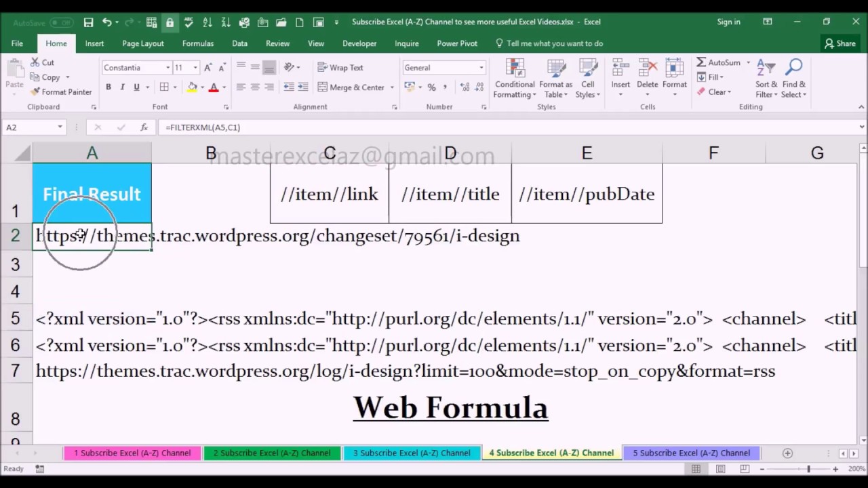Open the number format dropdown General
868x488 pixels.
pos(481,68)
